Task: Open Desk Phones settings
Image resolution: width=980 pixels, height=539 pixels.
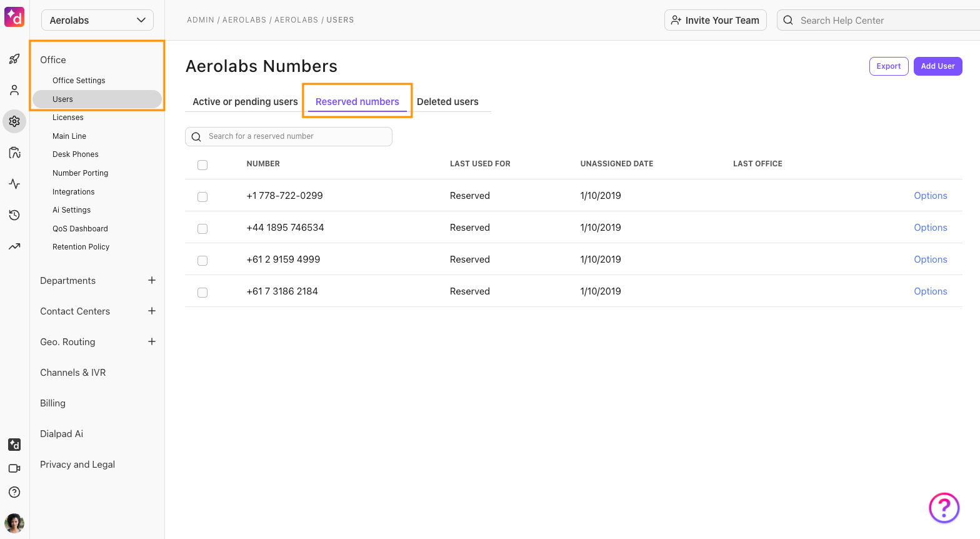Action: 76,154
